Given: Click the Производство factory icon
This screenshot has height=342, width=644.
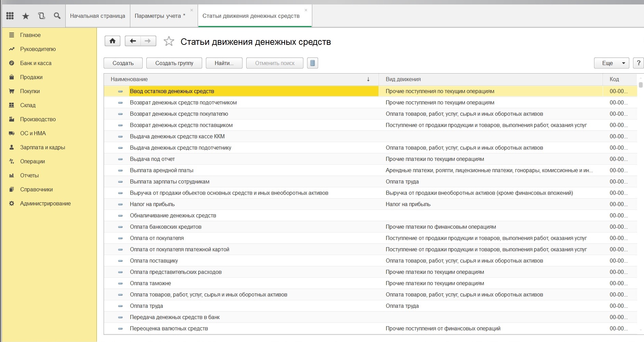Looking at the screenshot, I should (12, 119).
